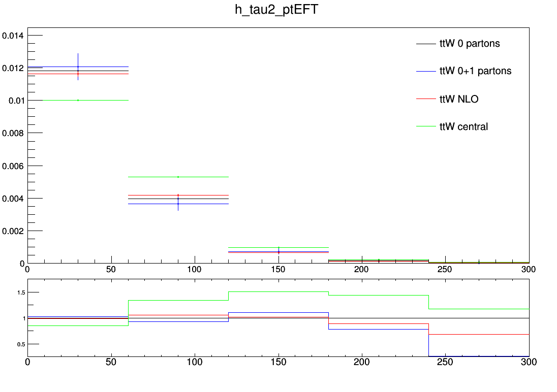Click the blue legend line sample
This screenshot has height=392, width=557.
pyautogui.click(x=426, y=72)
